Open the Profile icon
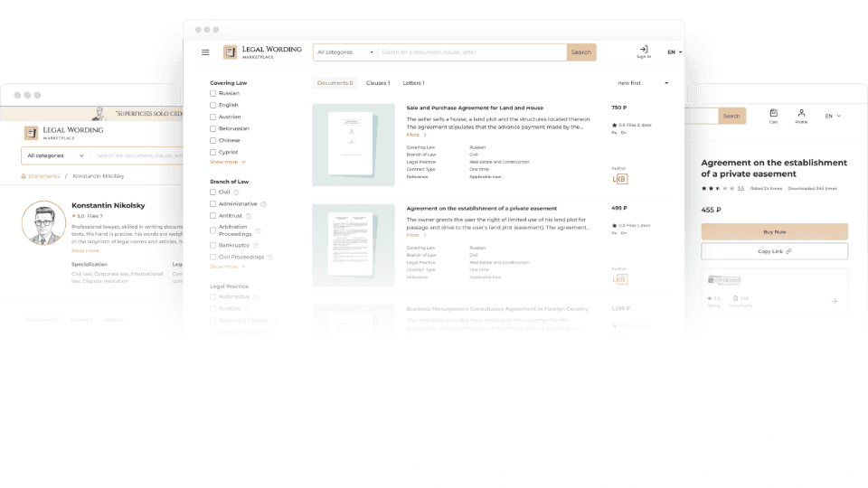This screenshot has width=868, height=488. pyautogui.click(x=801, y=114)
